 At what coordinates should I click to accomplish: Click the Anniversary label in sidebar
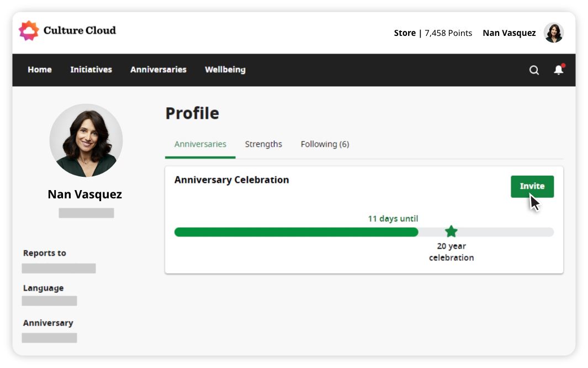[x=48, y=323]
